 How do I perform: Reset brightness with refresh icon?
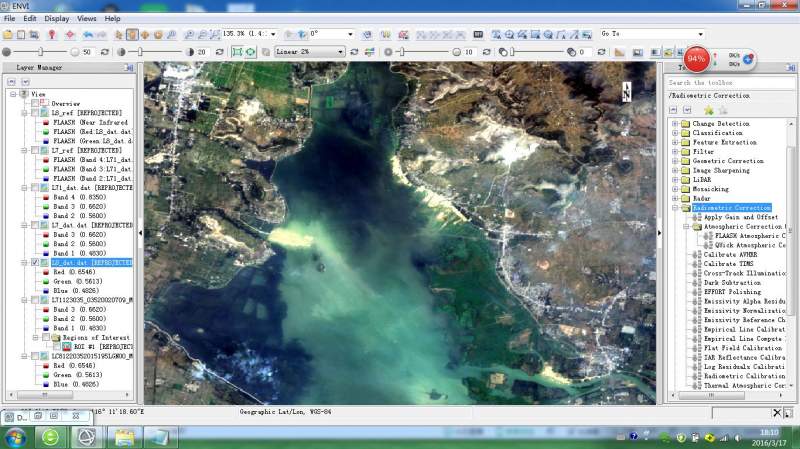pyautogui.click(x=105, y=52)
